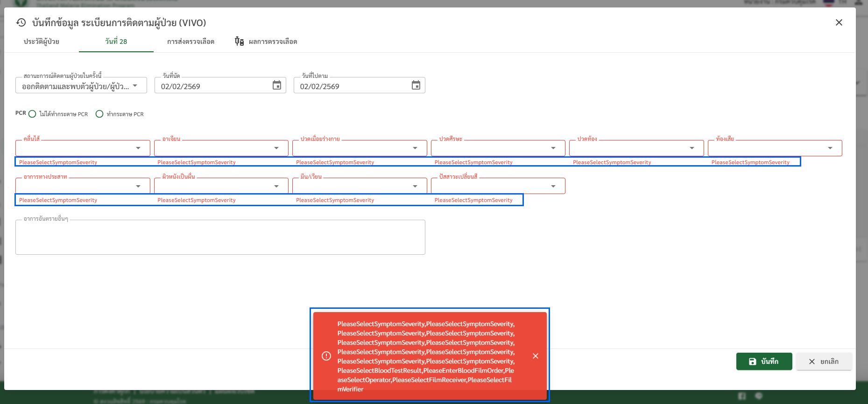Click the history icon beside dialog title
Viewport: 868px width, 404px height.
click(x=21, y=22)
